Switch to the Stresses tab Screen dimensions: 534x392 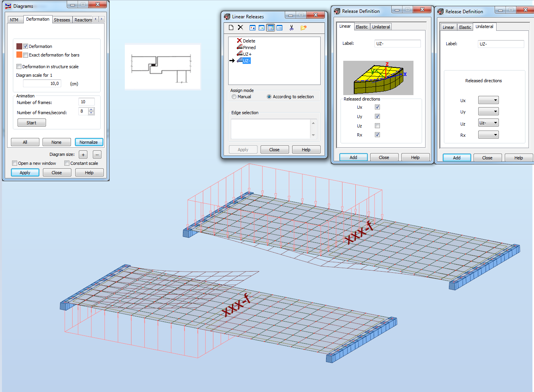[62, 19]
